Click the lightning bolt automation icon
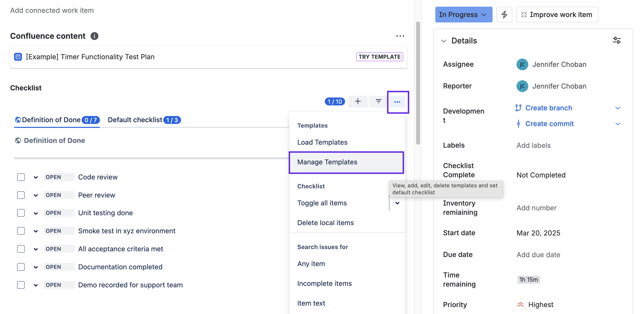The width and height of the screenshot is (644, 314). tap(504, 15)
